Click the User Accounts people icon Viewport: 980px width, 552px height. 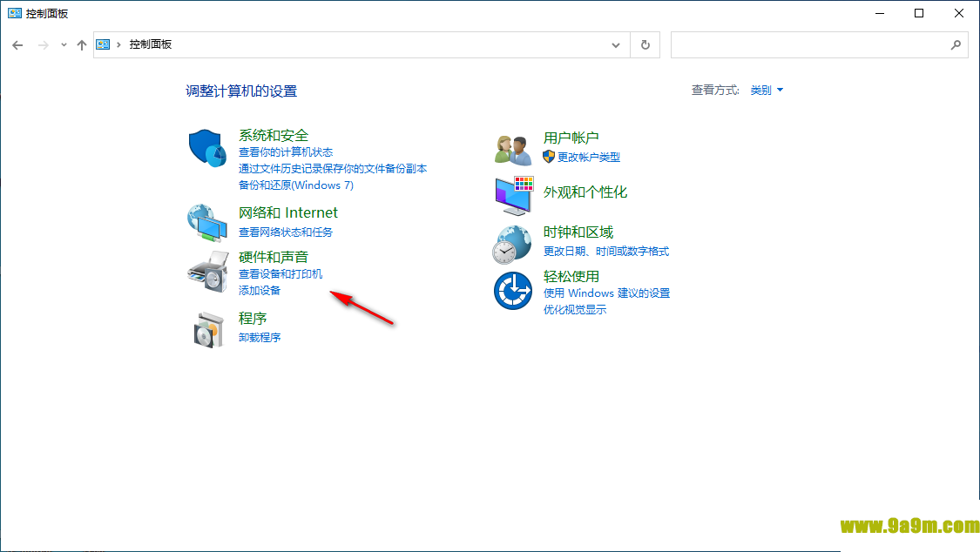click(x=513, y=150)
